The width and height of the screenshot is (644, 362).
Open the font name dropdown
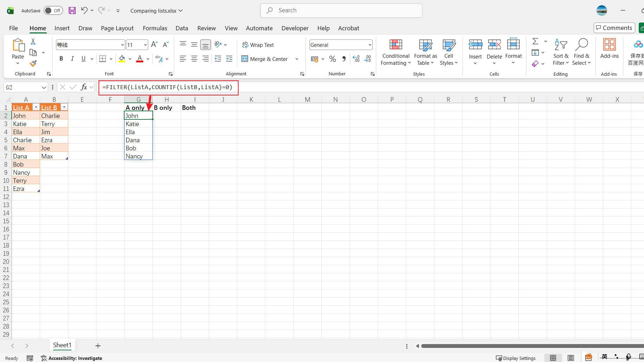122,45
